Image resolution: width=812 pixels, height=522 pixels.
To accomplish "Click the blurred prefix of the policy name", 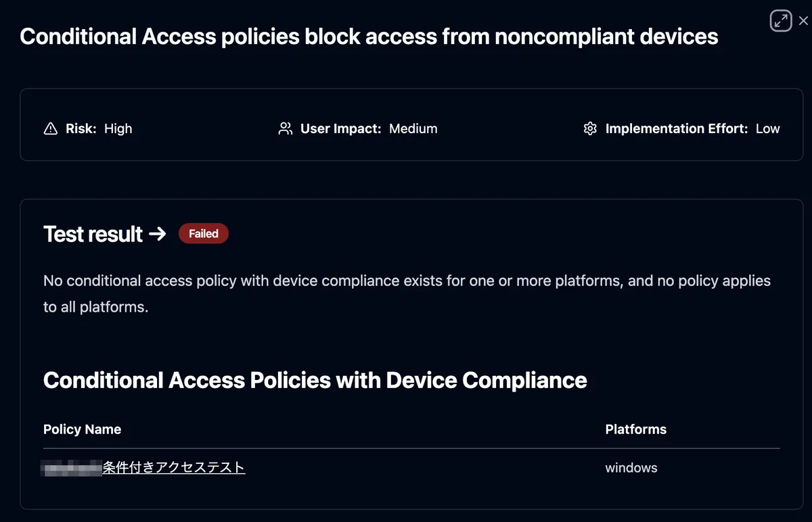I will coord(72,467).
